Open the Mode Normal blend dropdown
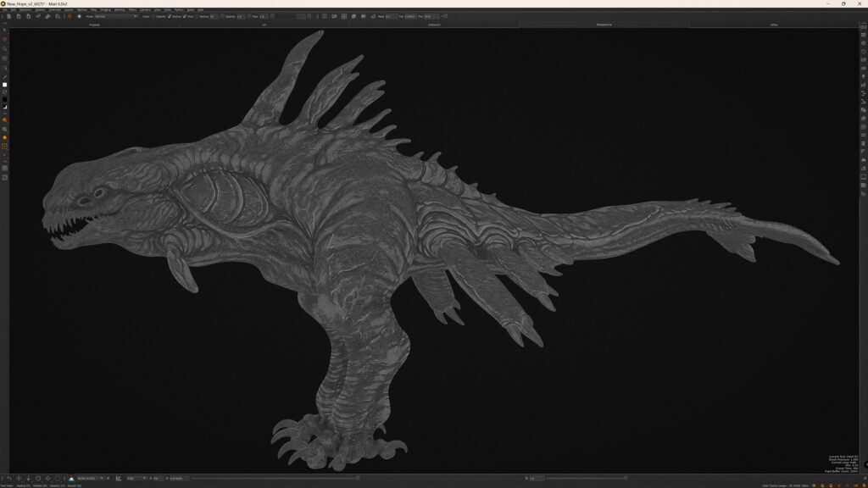Image resolution: width=868 pixels, height=488 pixels. (x=115, y=16)
